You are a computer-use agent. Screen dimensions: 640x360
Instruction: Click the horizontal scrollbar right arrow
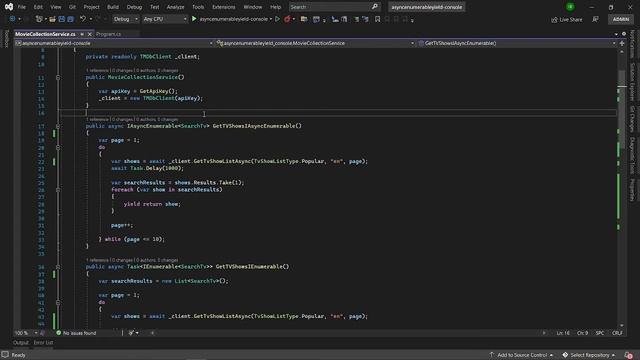pos(544,333)
